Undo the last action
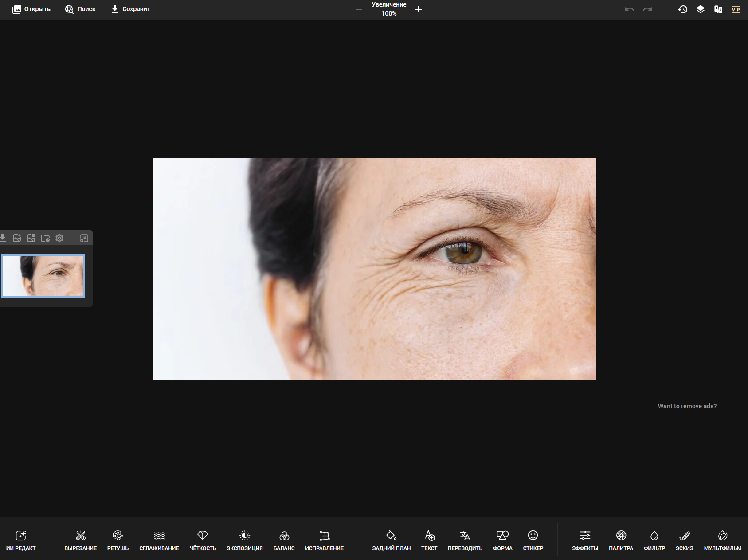The image size is (748, 560). pyautogui.click(x=630, y=9)
